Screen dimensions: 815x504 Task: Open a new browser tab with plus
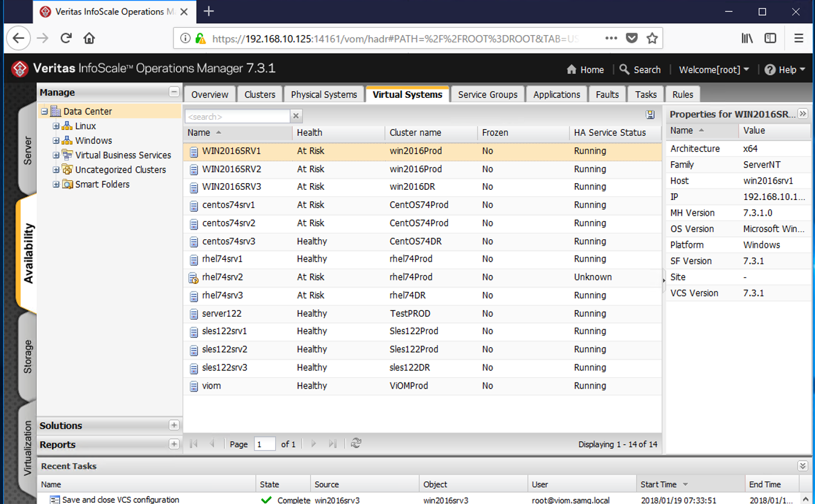pyautogui.click(x=209, y=11)
